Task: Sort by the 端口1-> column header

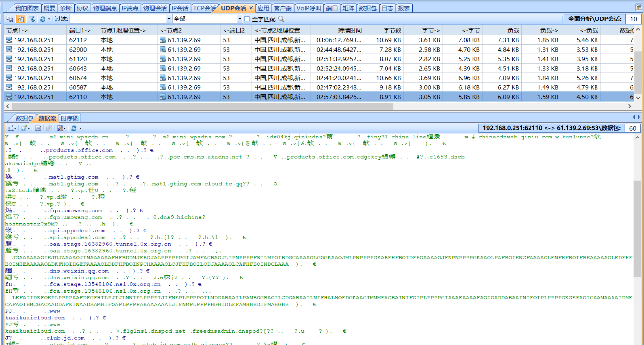Action: [x=82, y=30]
